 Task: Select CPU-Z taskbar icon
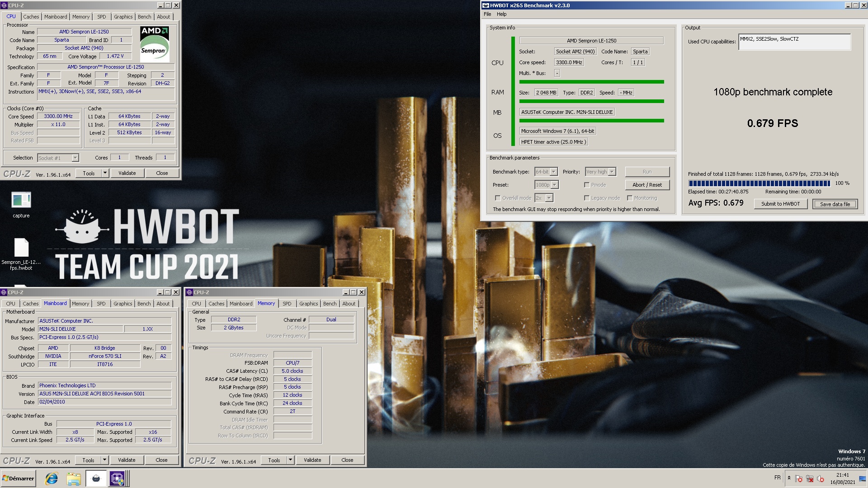[x=117, y=479]
